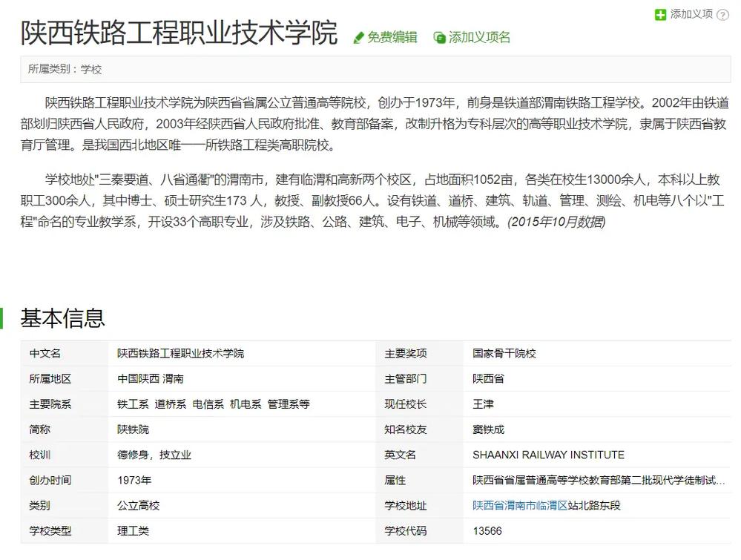Click the value 公立高校
This screenshot has width=741, height=560.
138,506
